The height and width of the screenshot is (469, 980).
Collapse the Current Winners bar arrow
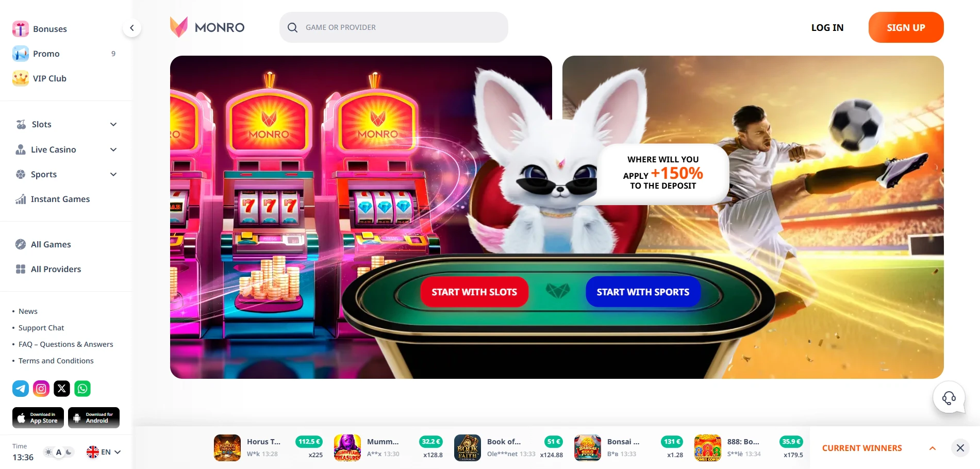pos(933,448)
